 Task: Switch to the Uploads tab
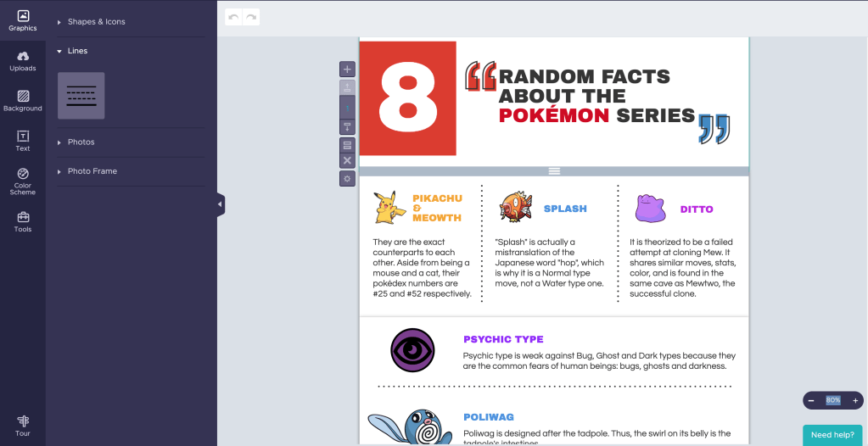tap(23, 60)
